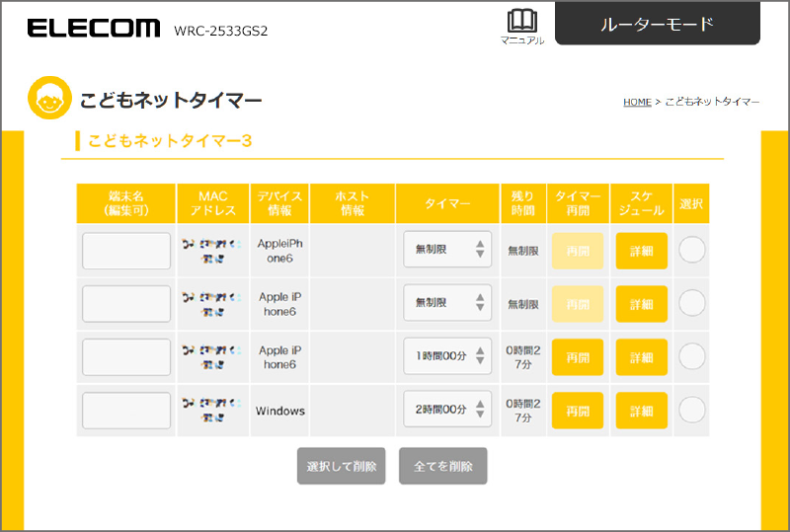The image size is (790, 532).
Task: Click the 選択 column header
Action: tap(691, 203)
